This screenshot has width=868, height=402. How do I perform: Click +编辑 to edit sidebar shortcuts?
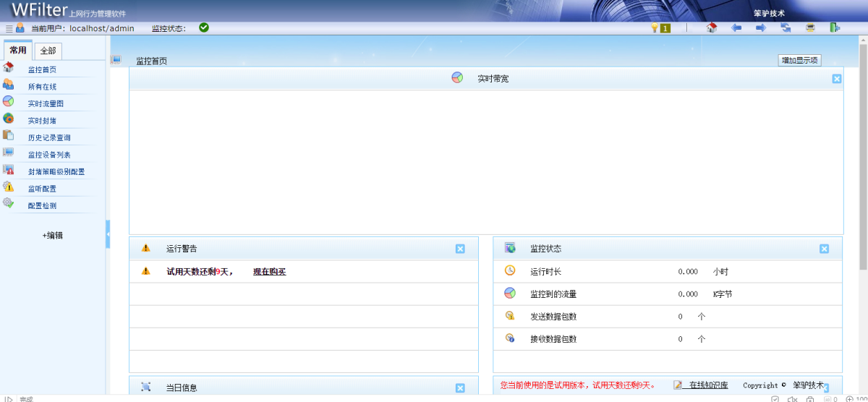pyautogui.click(x=52, y=236)
